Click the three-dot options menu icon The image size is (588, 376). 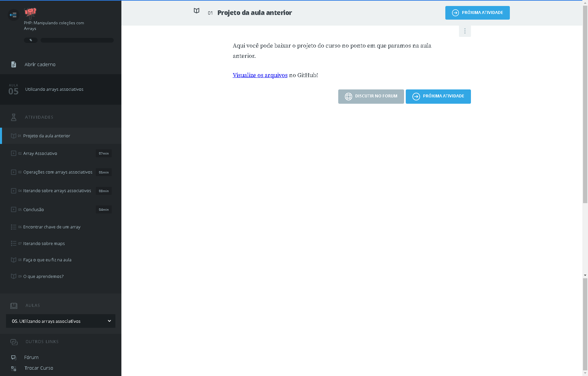pos(465,31)
